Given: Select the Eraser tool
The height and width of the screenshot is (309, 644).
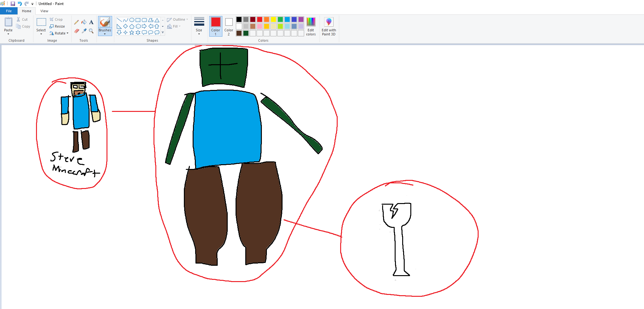Looking at the screenshot, I should [76, 31].
